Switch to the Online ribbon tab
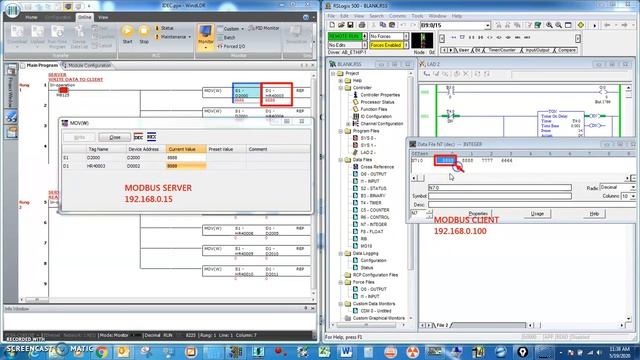The width and height of the screenshot is (640, 360). 84,18
